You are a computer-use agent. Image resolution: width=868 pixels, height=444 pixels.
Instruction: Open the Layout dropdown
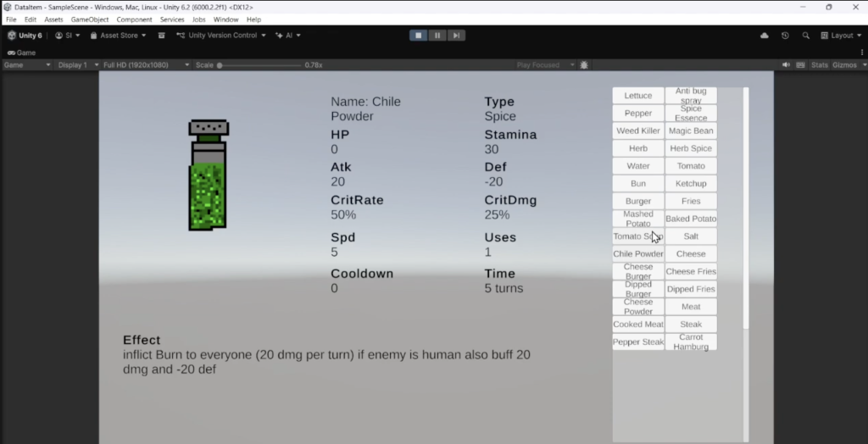coord(842,36)
